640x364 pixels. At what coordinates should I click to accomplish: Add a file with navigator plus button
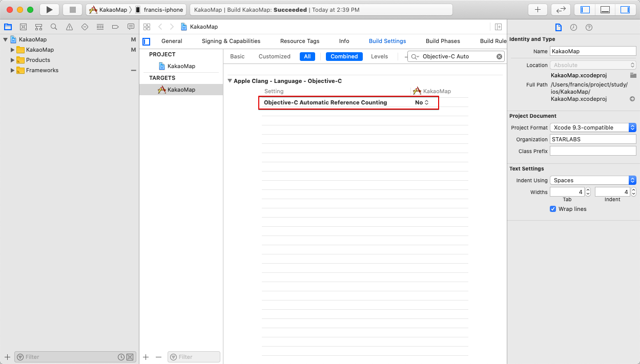pyautogui.click(x=7, y=357)
